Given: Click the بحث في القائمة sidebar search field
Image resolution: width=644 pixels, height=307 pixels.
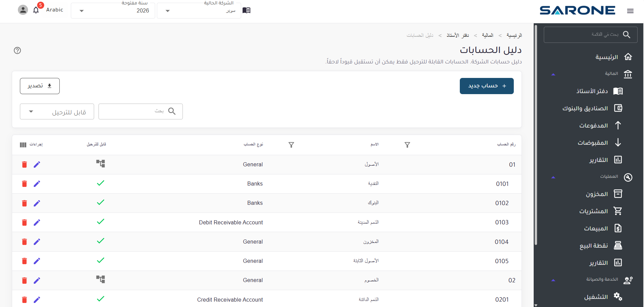Looking at the screenshot, I should (x=590, y=35).
